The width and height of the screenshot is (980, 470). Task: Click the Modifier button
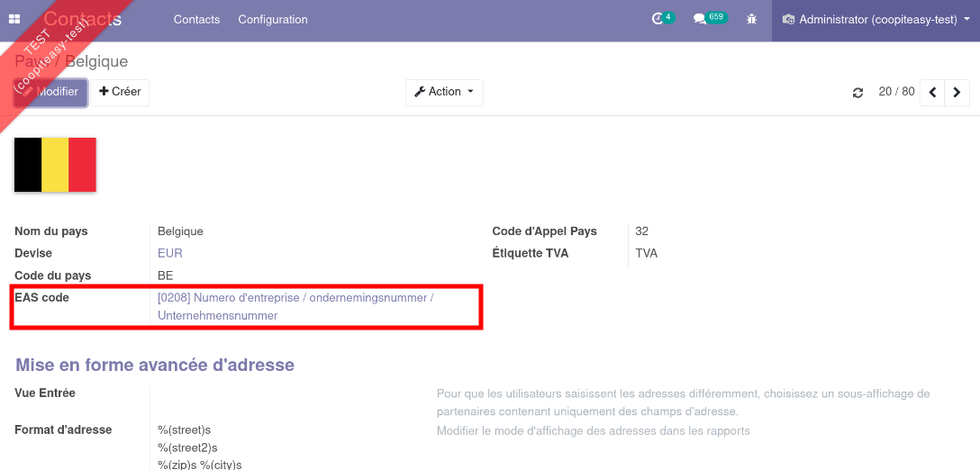[51, 93]
